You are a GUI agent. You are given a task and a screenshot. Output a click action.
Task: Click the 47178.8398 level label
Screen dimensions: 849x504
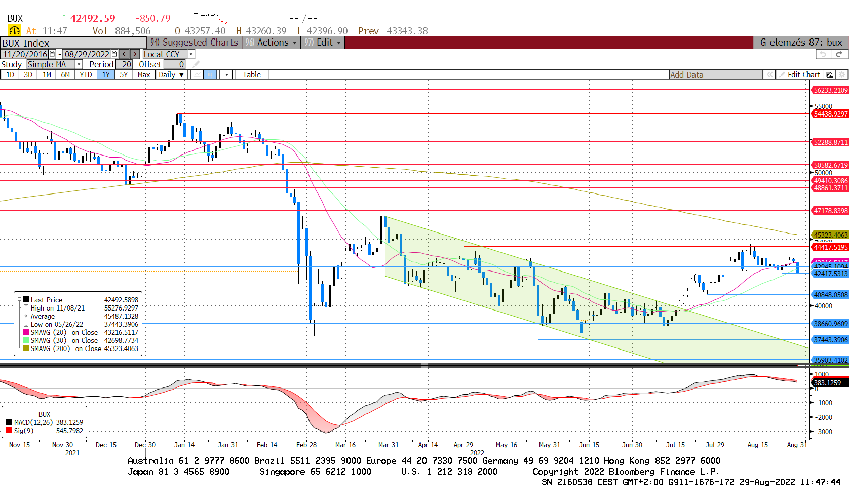[830, 211]
